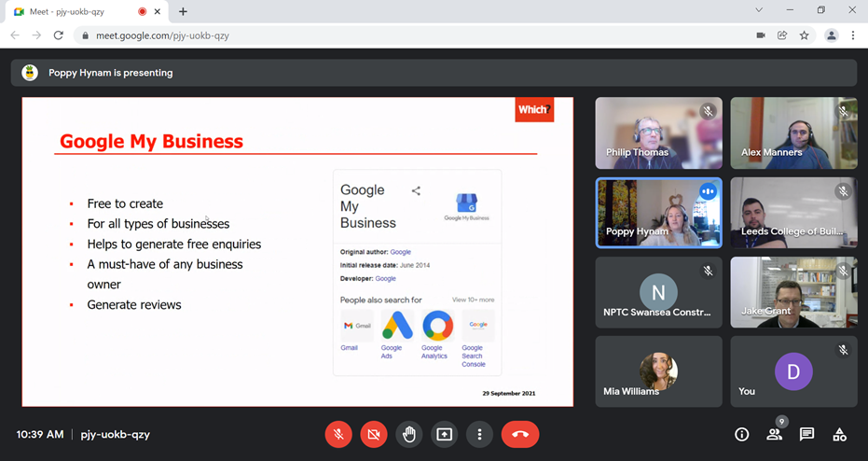This screenshot has width=868, height=461.
Task: Click the Chrome profile avatar icon
Action: (831, 35)
